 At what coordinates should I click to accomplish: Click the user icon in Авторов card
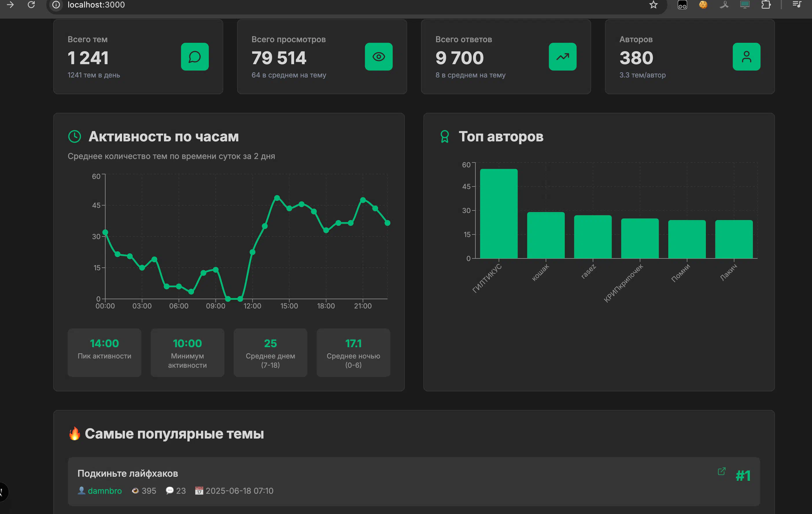coord(746,57)
